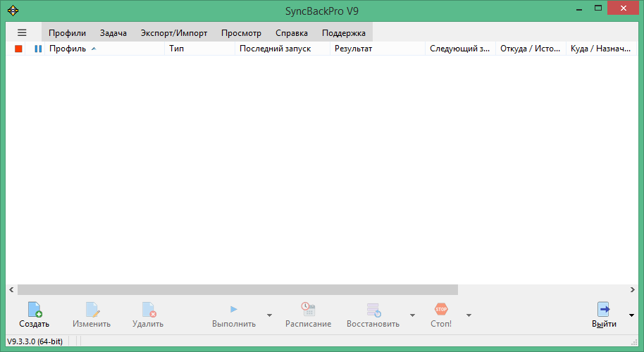644x352 pixels.
Task: Click the Изменить edit profile button
Action: pos(92,315)
